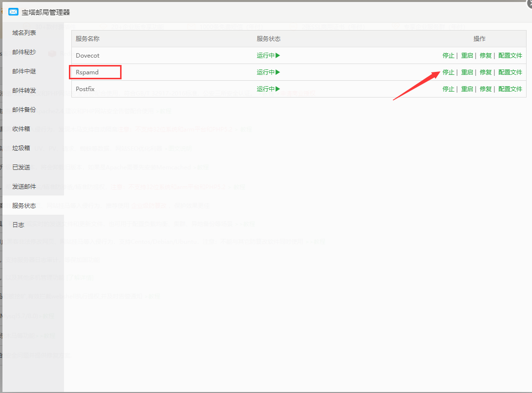Click the mail envelope icon in title bar

pyautogui.click(x=13, y=12)
